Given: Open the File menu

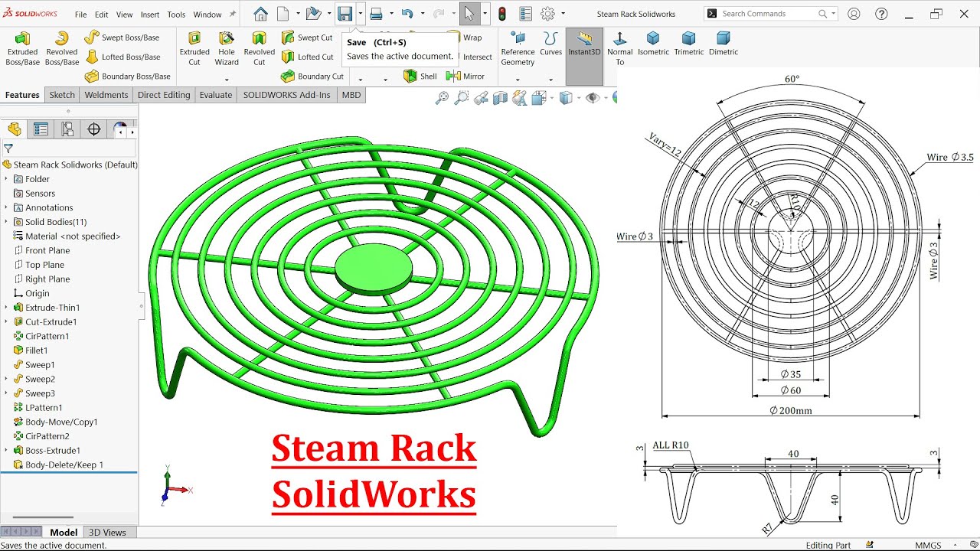Looking at the screenshot, I should click(x=80, y=15).
